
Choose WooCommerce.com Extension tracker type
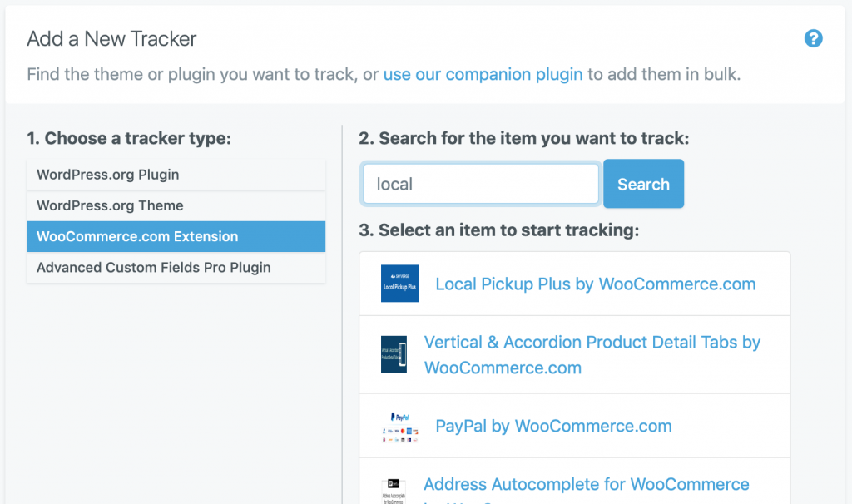pyautogui.click(x=176, y=236)
